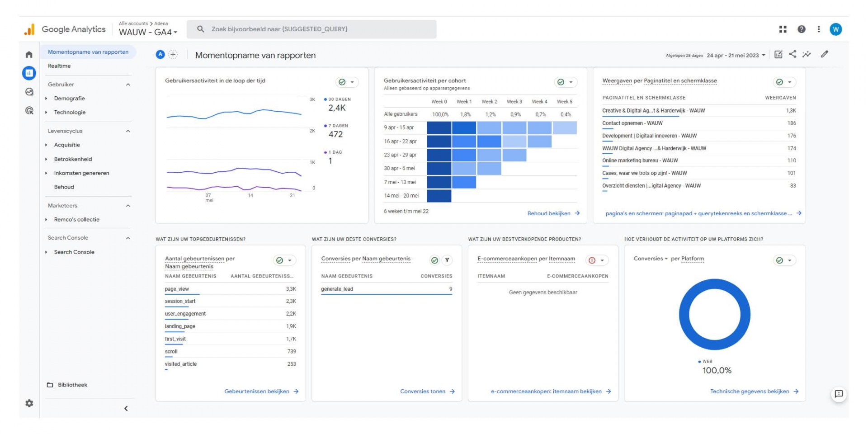Image resolution: width=868 pixels, height=434 pixels.
Task: Follow Technische gegevens bekijken link
Action: click(x=754, y=392)
